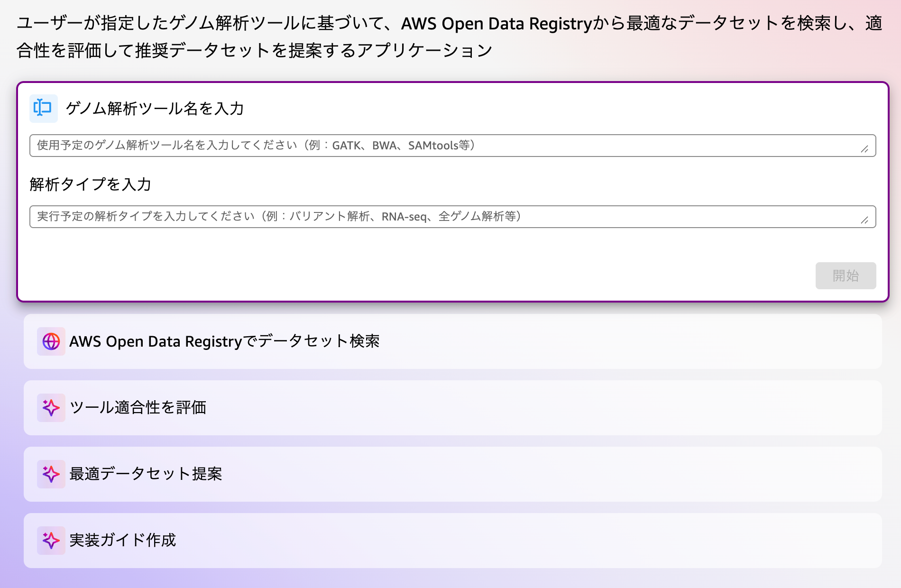Screen dimensions: 901x588
Task: Click the blue text-input icon beside ゲノム解析ツール名を入力
Action: tap(43, 108)
